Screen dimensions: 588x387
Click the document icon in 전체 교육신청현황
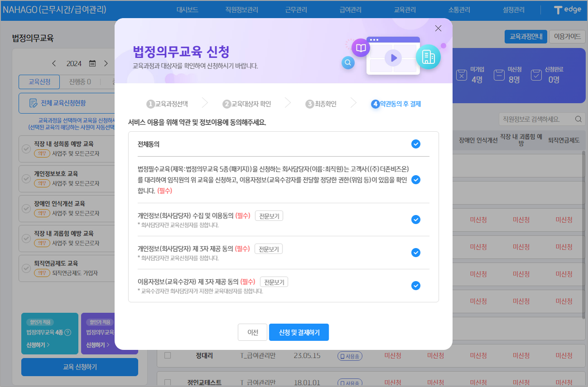coord(33,103)
